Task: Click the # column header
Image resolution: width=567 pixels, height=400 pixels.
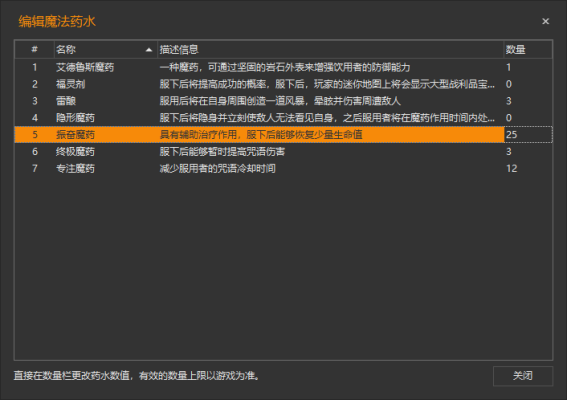Action: click(34, 50)
